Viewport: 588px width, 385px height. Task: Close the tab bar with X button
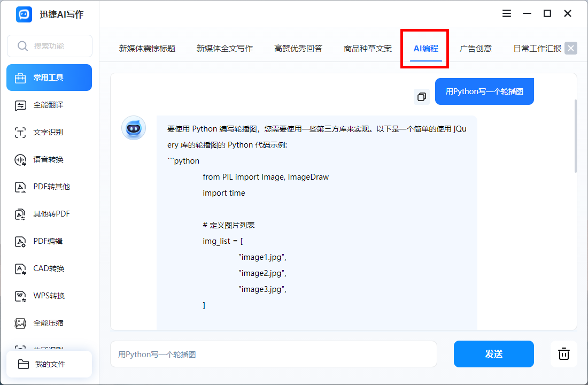click(571, 48)
